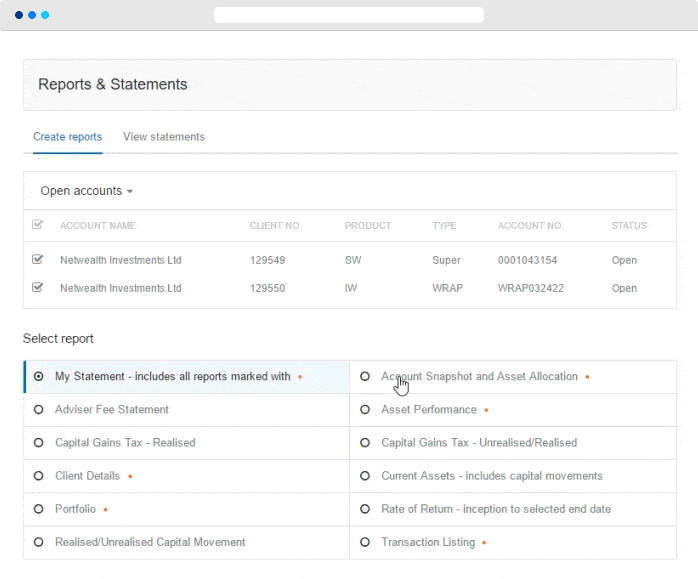The width and height of the screenshot is (698, 579).
Task: Choose the Client Details report
Action: pyautogui.click(x=39, y=476)
